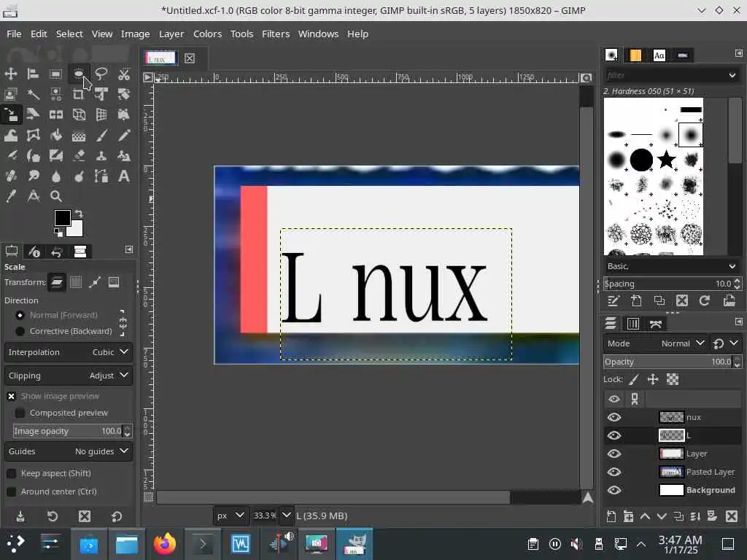Select the Bucket Fill tool

(x=55, y=135)
